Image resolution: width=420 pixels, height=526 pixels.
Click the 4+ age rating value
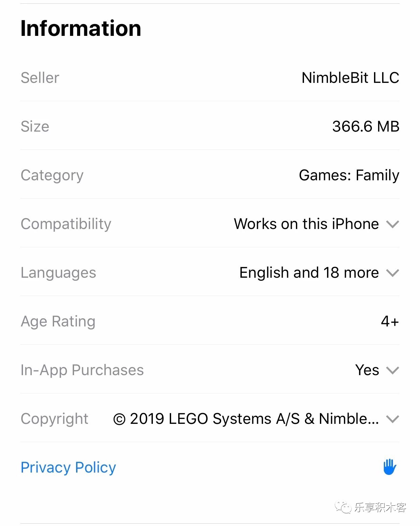[x=390, y=321]
